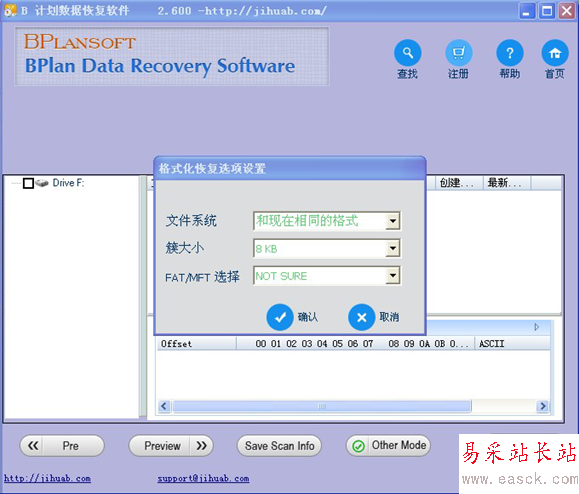The height and width of the screenshot is (494, 579).
Task: Click the app icon in title bar
Action: [x=10, y=10]
